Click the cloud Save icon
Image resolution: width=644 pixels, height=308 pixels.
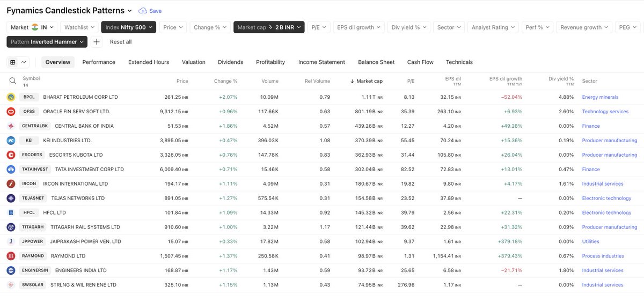(x=142, y=11)
